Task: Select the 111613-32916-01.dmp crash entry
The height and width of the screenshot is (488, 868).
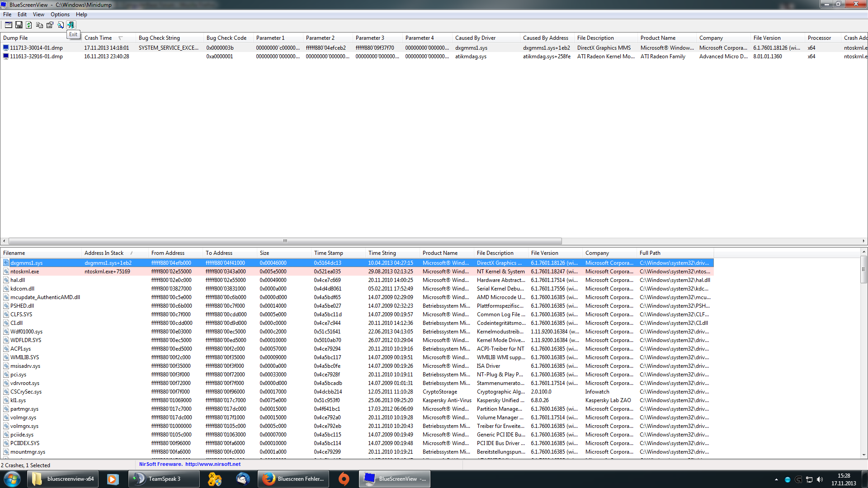Action: 36,56
